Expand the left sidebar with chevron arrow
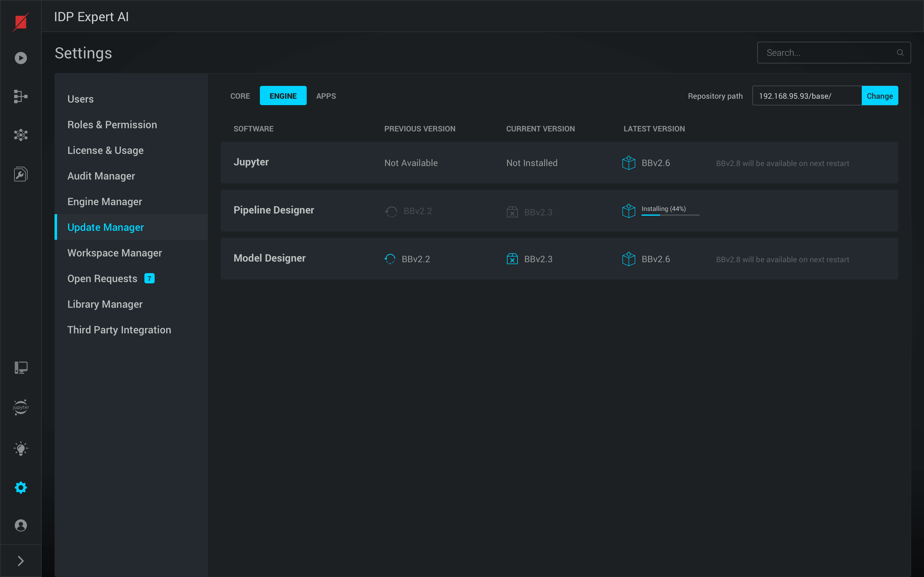 point(21,561)
